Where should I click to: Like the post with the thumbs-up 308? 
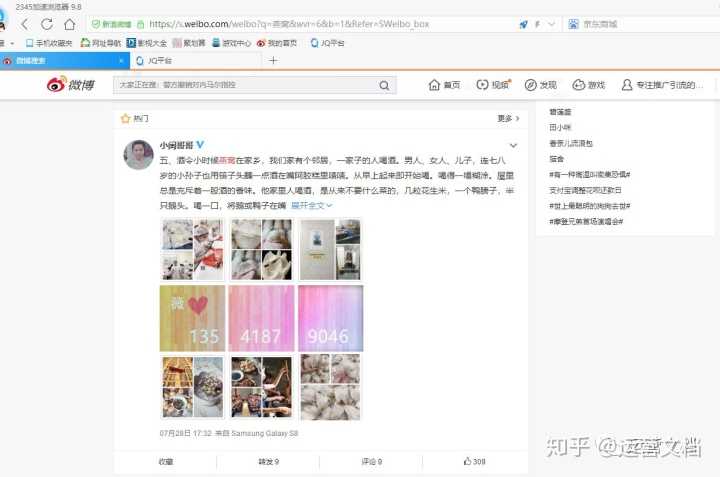474,461
